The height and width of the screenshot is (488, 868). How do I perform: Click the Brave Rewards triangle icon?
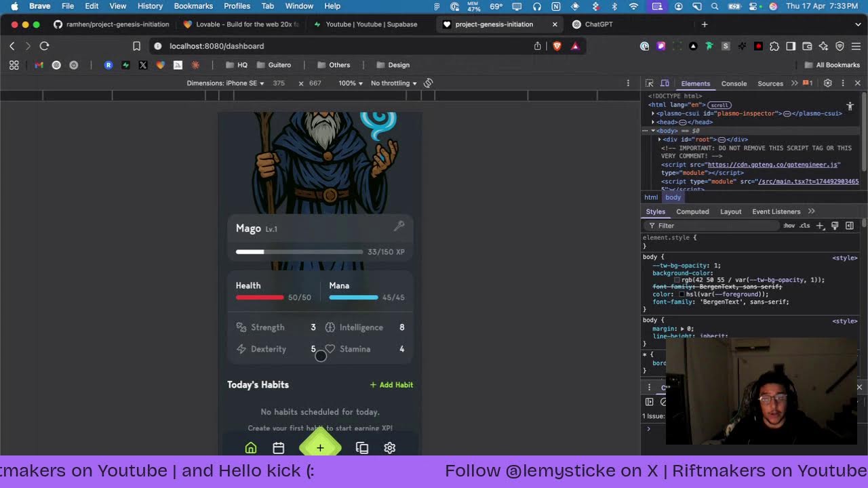tap(575, 46)
